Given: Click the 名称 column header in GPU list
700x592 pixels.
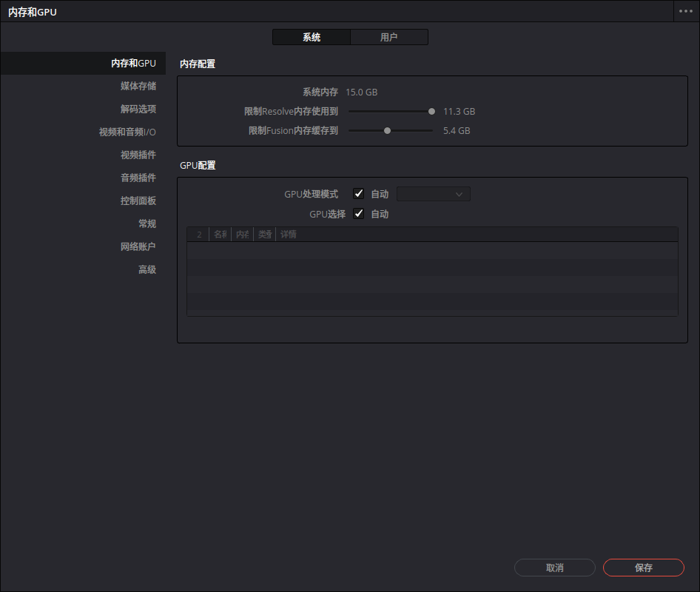Looking at the screenshot, I should (219, 234).
